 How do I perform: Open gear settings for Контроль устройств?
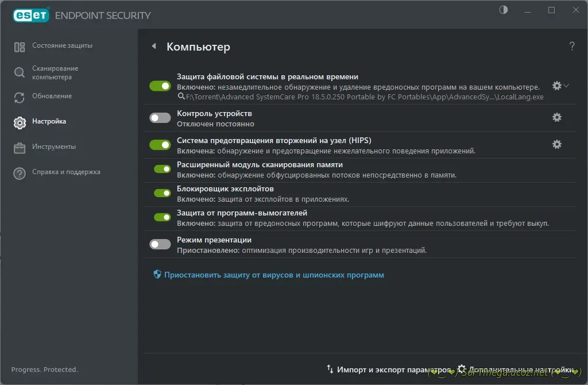click(556, 117)
